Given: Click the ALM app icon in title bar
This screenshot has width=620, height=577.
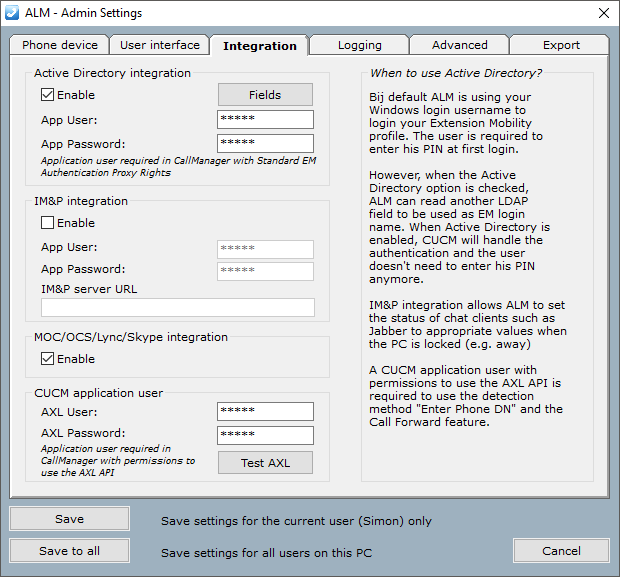Looking at the screenshot, I should click(12, 13).
